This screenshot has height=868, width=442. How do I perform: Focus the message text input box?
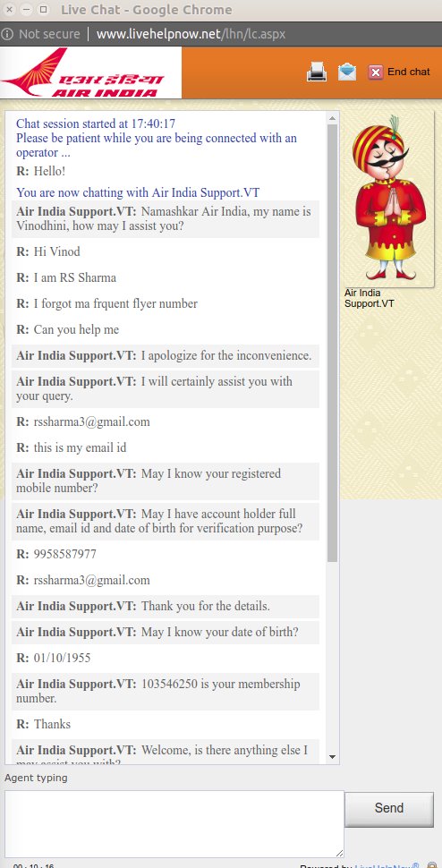point(174,824)
